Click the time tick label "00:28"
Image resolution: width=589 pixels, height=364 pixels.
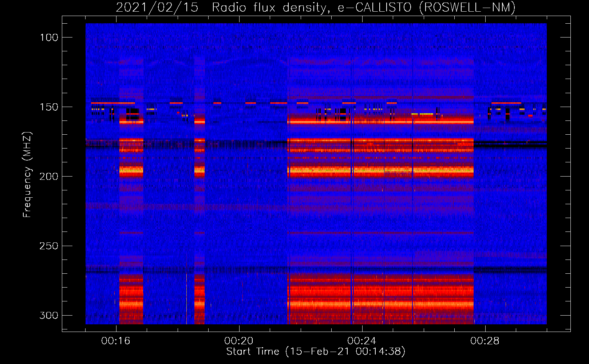[485, 341]
